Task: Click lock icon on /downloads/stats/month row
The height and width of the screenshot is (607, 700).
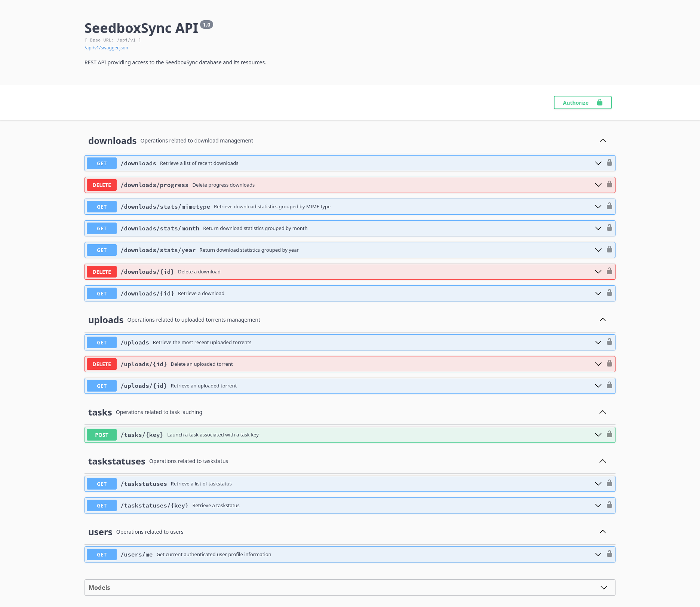Action: coord(610,228)
